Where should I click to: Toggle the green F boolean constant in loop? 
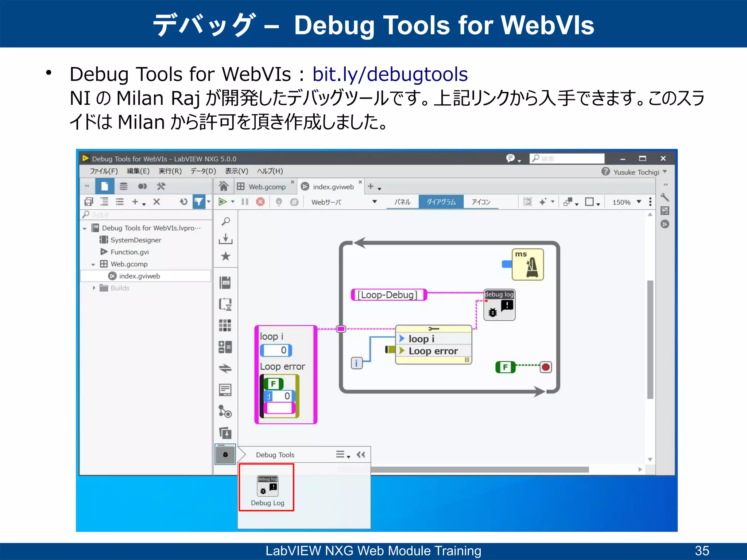pos(505,367)
